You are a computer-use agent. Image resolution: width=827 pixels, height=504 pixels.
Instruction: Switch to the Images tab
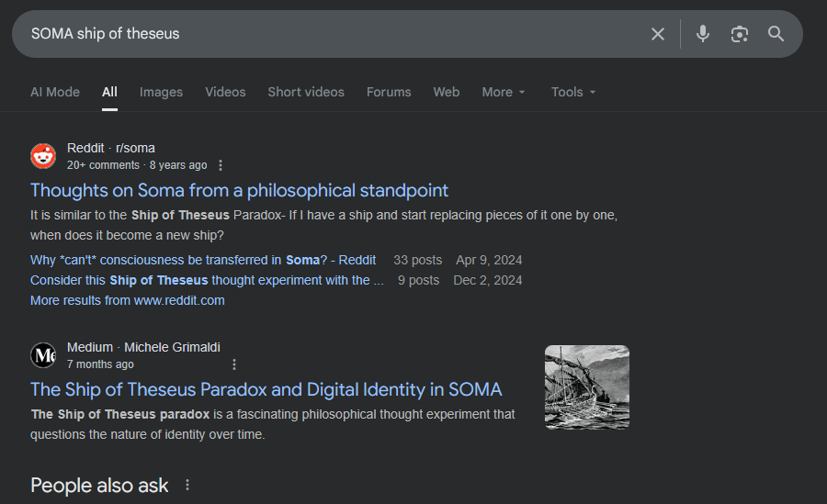[161, 92]
